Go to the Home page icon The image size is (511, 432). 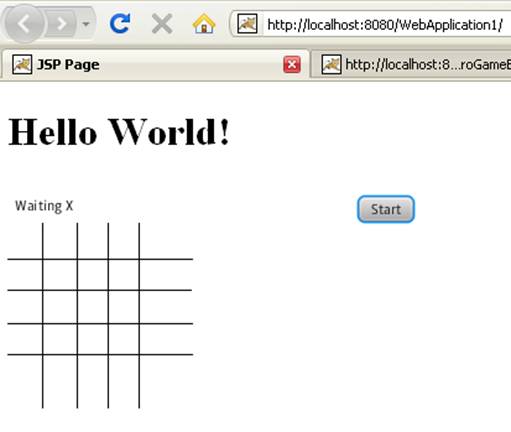tap(204, 24)
